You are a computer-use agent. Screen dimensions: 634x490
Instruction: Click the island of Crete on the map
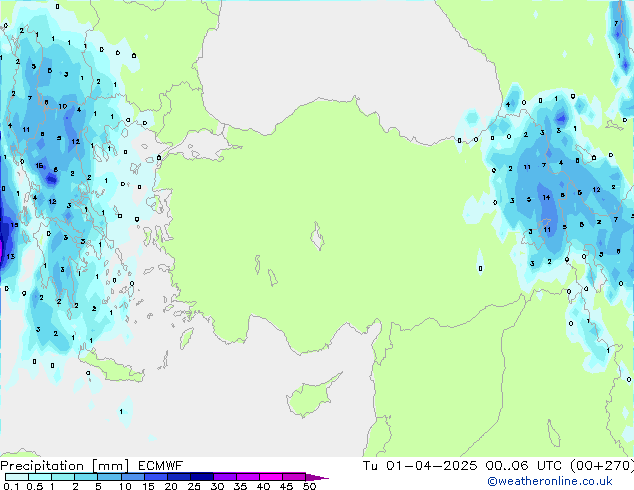click(112, 367)
